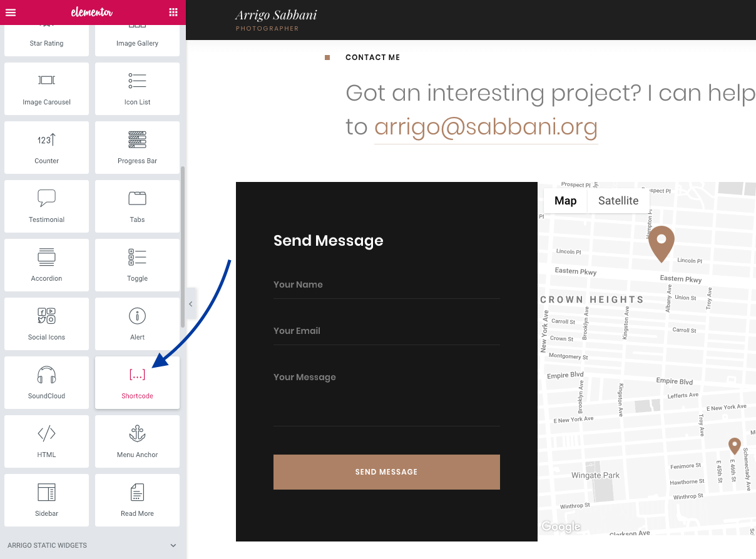Select the Social Icons widget
This screenshot has height=559, width=756.
pos(47,324)
